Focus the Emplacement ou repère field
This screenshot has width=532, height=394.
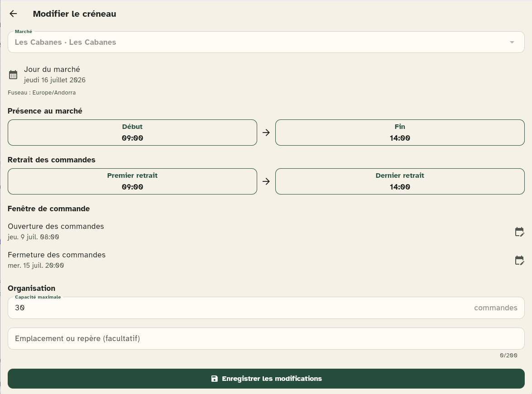click(x=266, y=338)
